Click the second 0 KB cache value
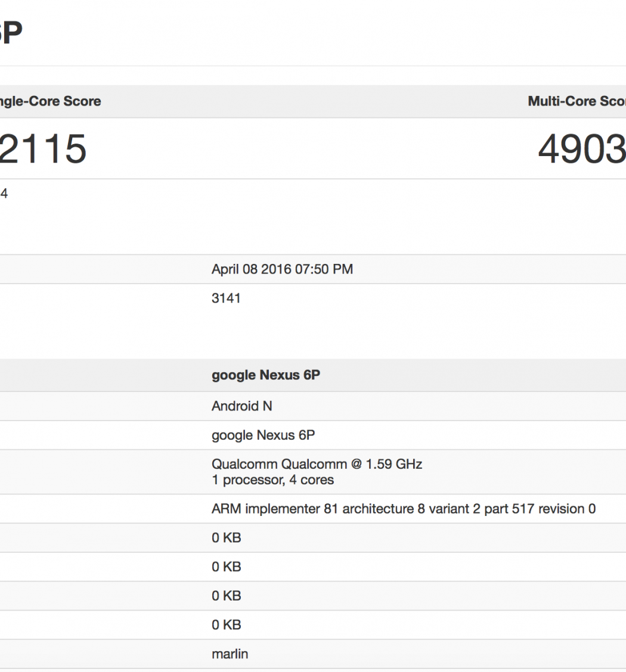The width and height of the screenshot is (626, 672). [x=226, y=567]
